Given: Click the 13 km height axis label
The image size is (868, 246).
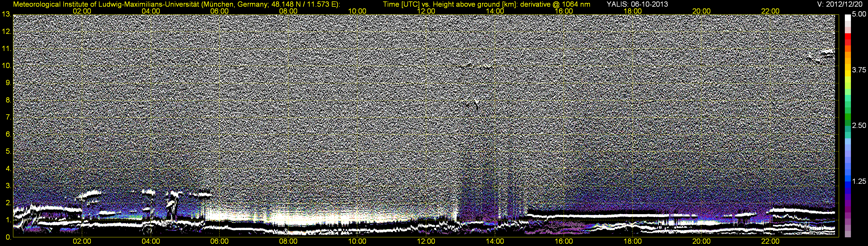Looking at the screenshot, I should click(6, 14).
